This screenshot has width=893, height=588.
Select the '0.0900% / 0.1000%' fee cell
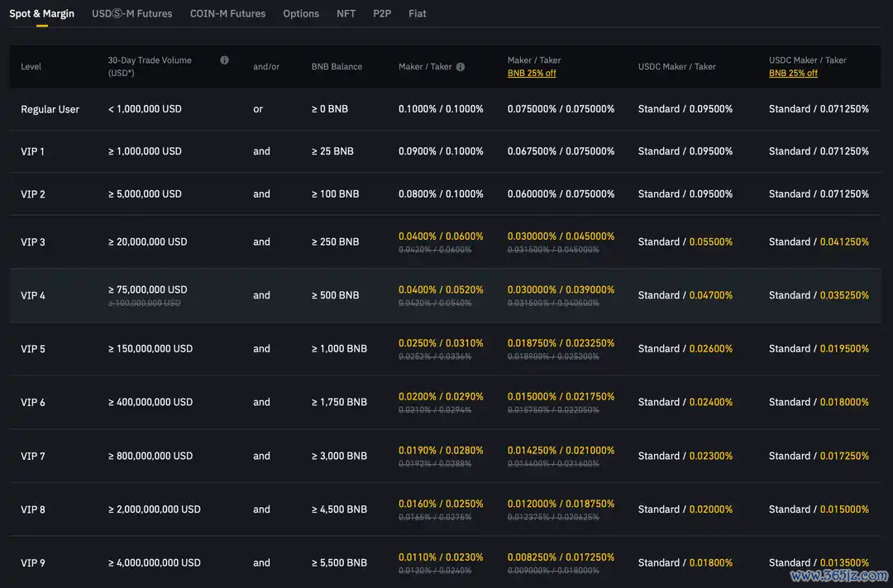(x=441, y=151)
